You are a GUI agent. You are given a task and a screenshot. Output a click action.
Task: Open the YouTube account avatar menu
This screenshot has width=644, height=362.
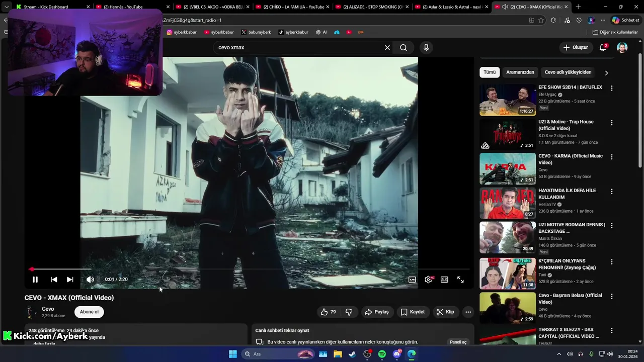pos(622,47)
